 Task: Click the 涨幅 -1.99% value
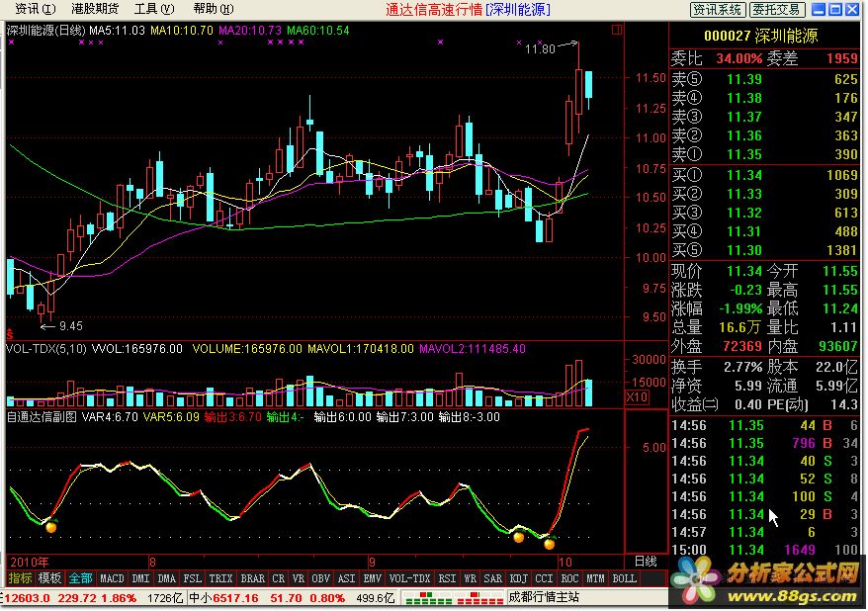coord(740,308)
